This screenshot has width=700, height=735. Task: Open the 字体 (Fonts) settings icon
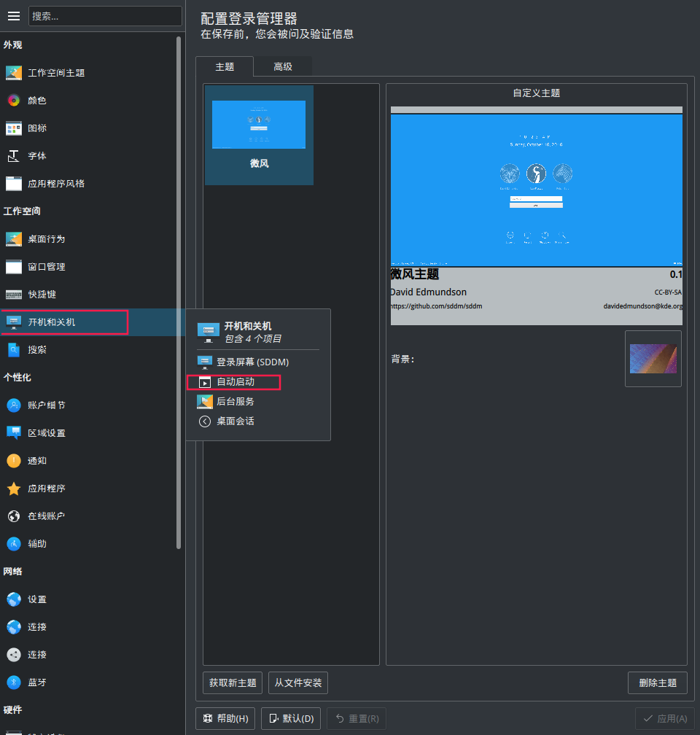(x=13, y=155)
